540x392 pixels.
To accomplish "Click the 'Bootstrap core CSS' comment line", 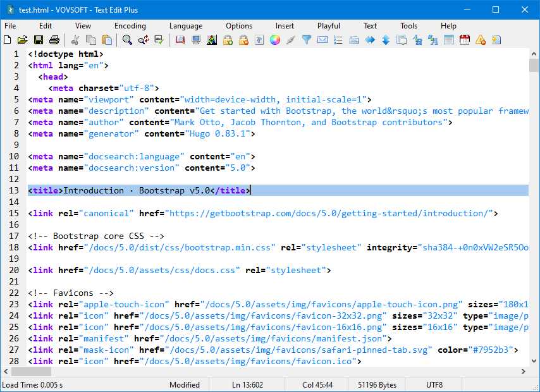I will tap(96, 236).
